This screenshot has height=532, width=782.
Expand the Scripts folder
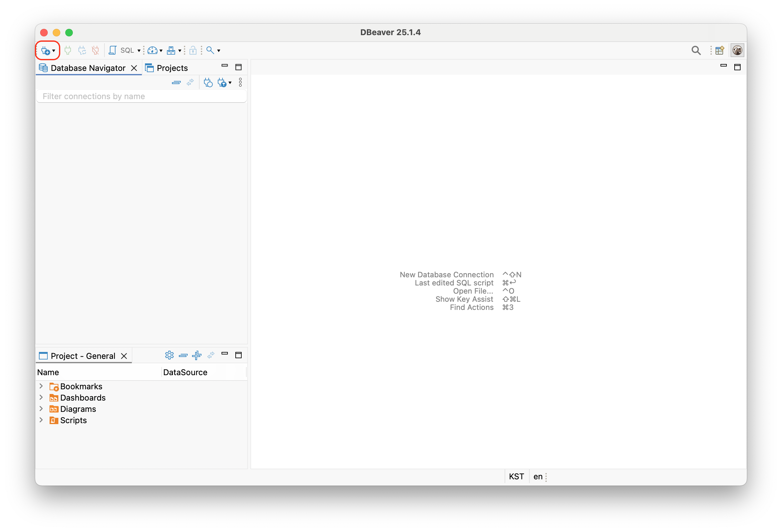[41, 420]
